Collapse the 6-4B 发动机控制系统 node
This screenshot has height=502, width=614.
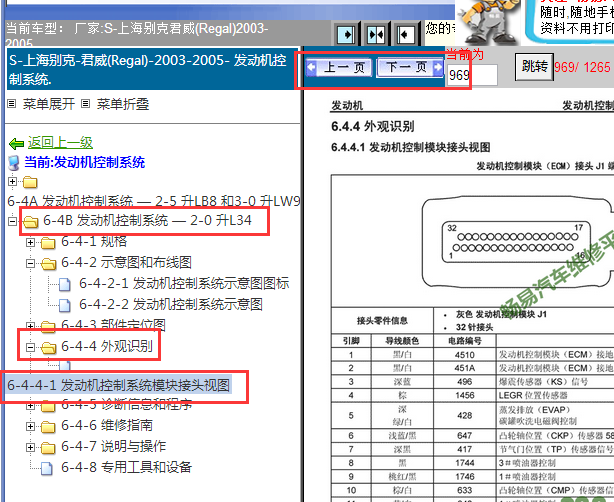click(x=13, y=221)
